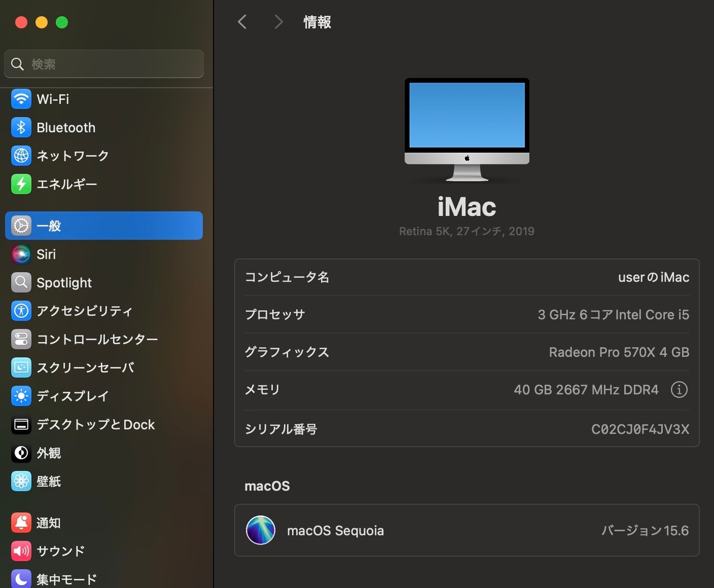
Task: Open コントロールセンター icon
Action: click(21, 339)
